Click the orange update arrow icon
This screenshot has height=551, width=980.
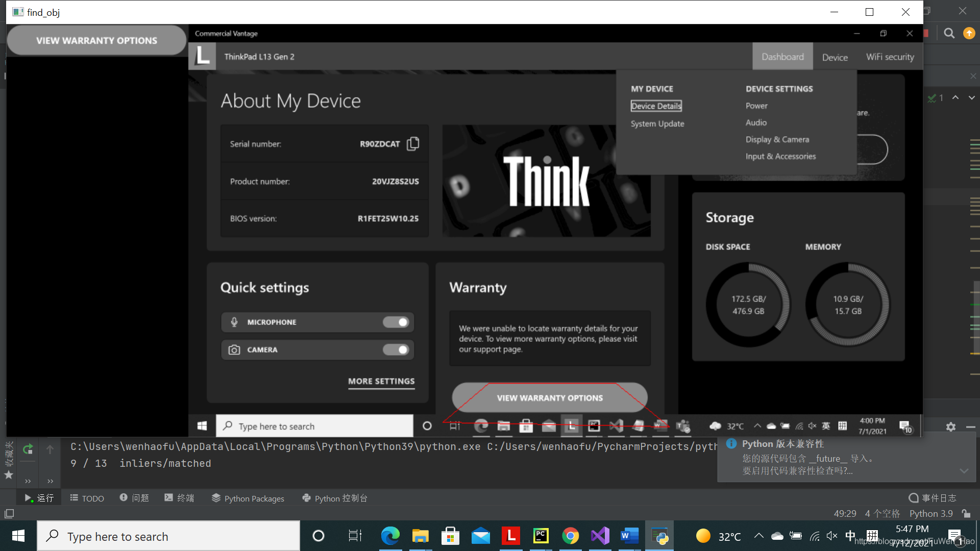point(969,34)
